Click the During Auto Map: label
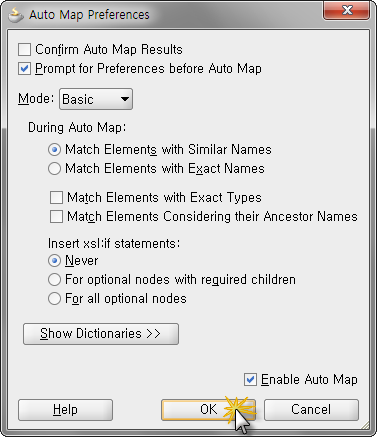The width and height of the screenshot is (377, 437). point(77,128)
